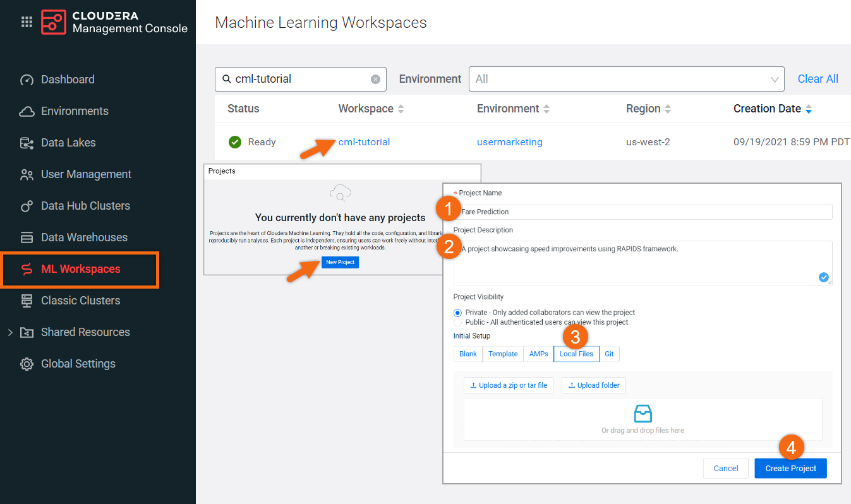
Task: Click the User Management people icon
Action: pyautogui.click(x=27, y=174)
